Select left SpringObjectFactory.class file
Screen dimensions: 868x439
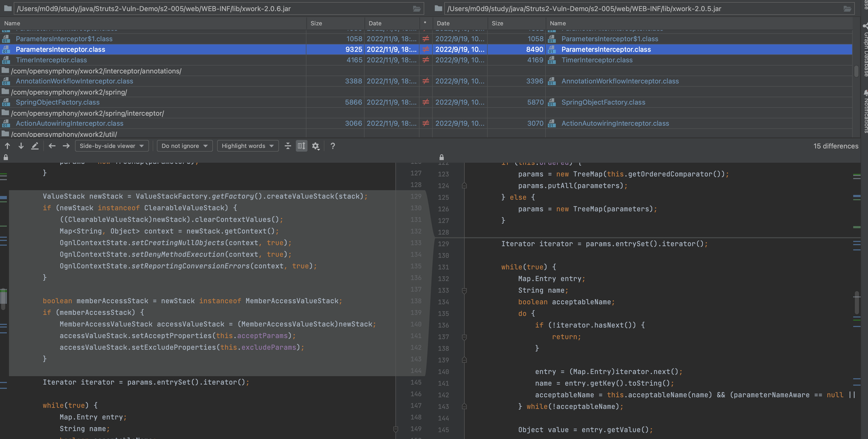(58, 102)
